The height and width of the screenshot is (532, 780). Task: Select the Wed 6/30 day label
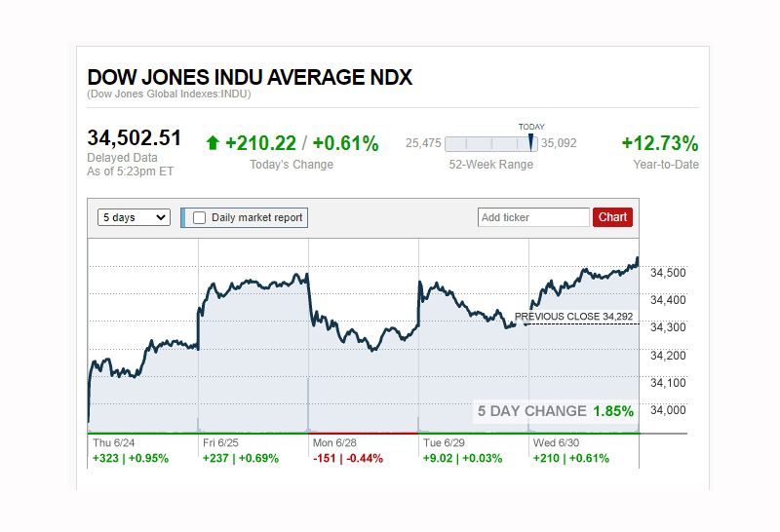click(556, 442)
